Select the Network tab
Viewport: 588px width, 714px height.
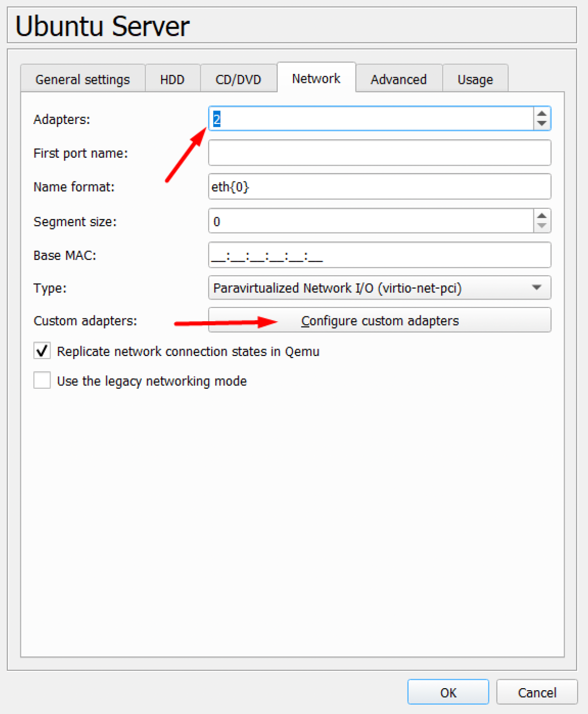pos(316,78)
